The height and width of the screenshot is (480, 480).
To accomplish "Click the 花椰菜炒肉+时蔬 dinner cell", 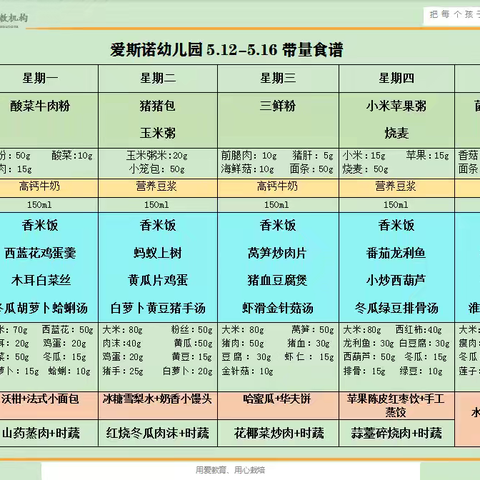I will pos(279,433).
